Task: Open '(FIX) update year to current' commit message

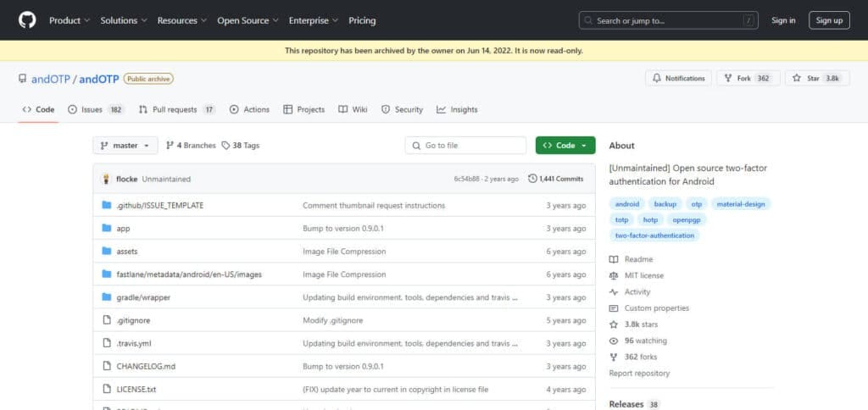Action: click(396, 390)
